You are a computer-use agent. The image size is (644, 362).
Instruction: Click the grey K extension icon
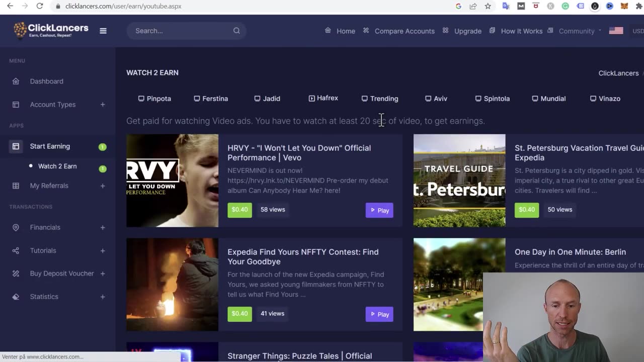550,6
